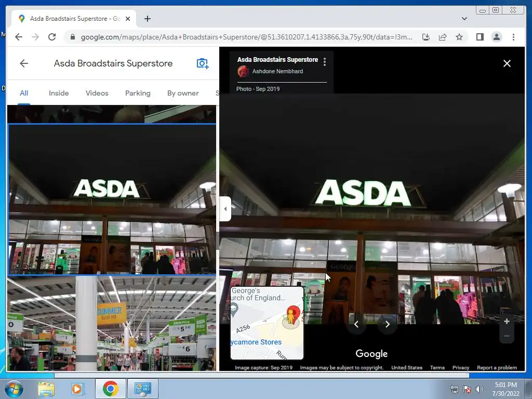Click the United States link in the footer
Viewport: 532px width, 399px height.
click(407, 367)
